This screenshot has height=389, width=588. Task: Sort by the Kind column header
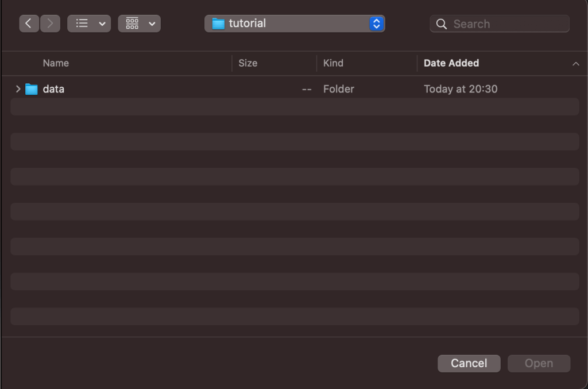coord(333,63)
